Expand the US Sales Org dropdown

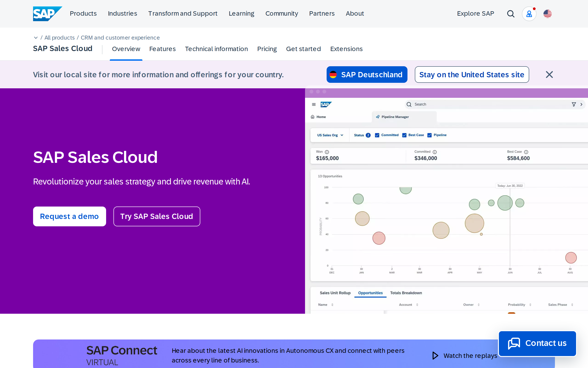click(330, 135)
